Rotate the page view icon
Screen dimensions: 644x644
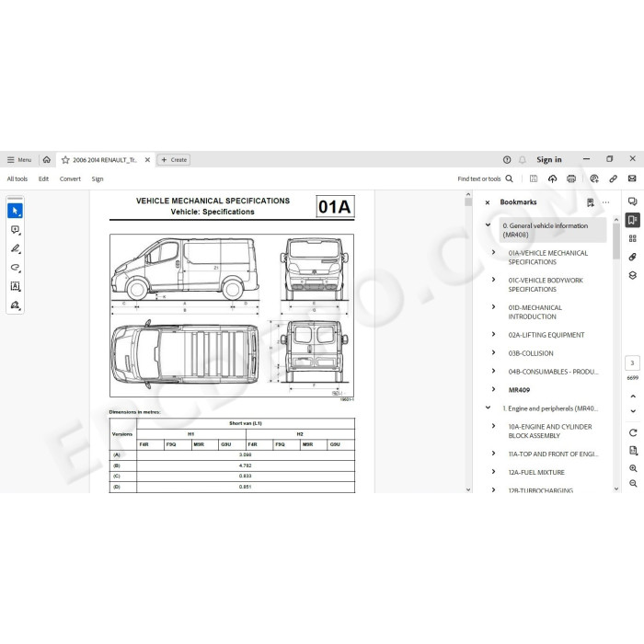tap(633, 433)
